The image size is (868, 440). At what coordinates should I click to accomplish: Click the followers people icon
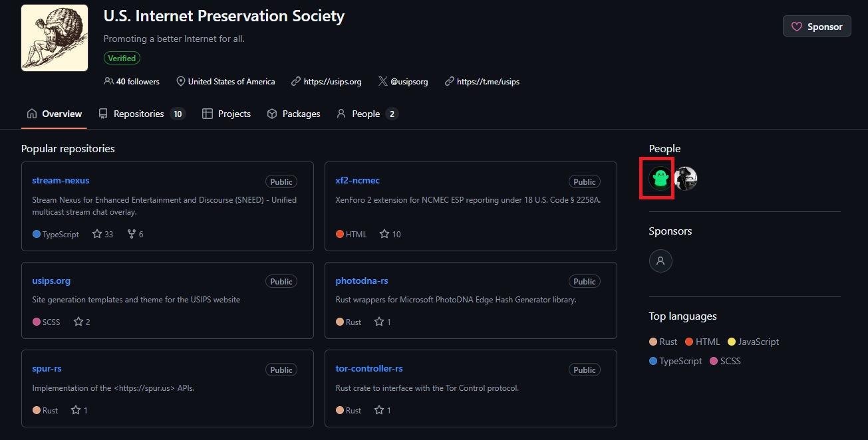pos(108,81)
